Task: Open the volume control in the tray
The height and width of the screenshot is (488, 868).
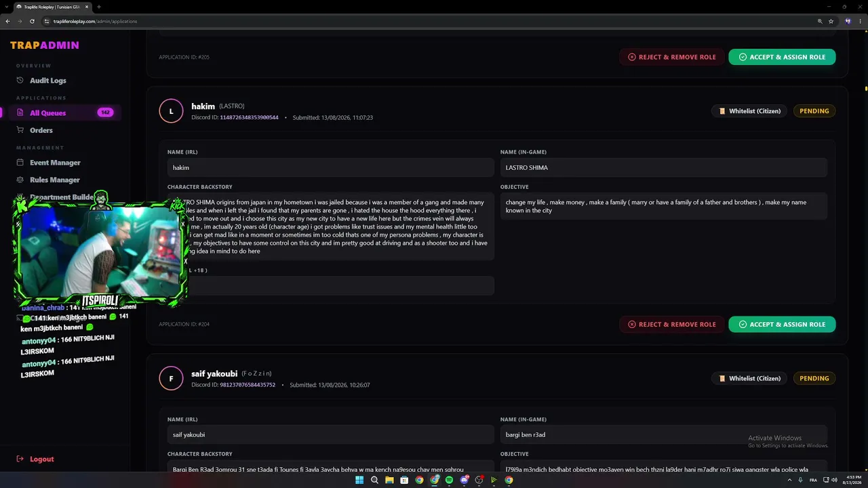Action: click(x=833, y=480)
